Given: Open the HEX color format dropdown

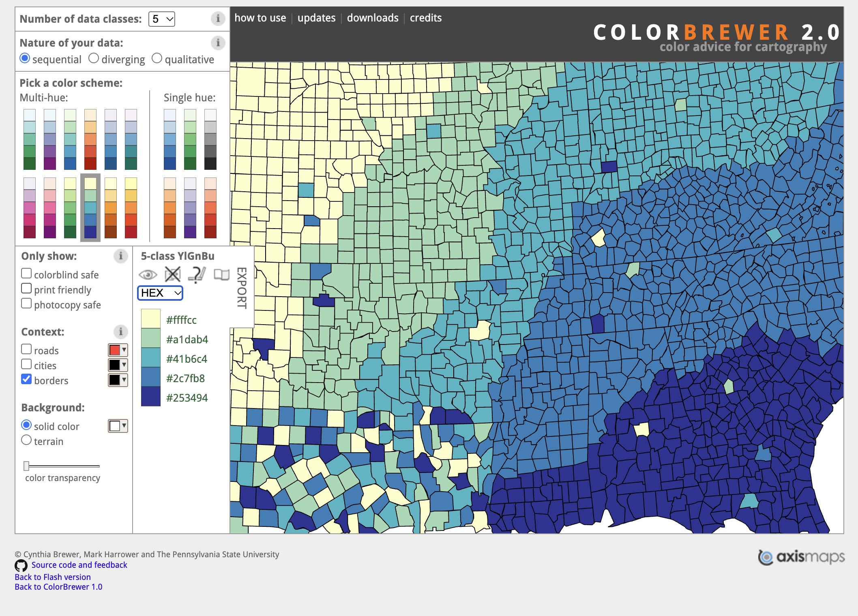Looking at the screenshot, I should pyautogui.click(x=160, y=293).
